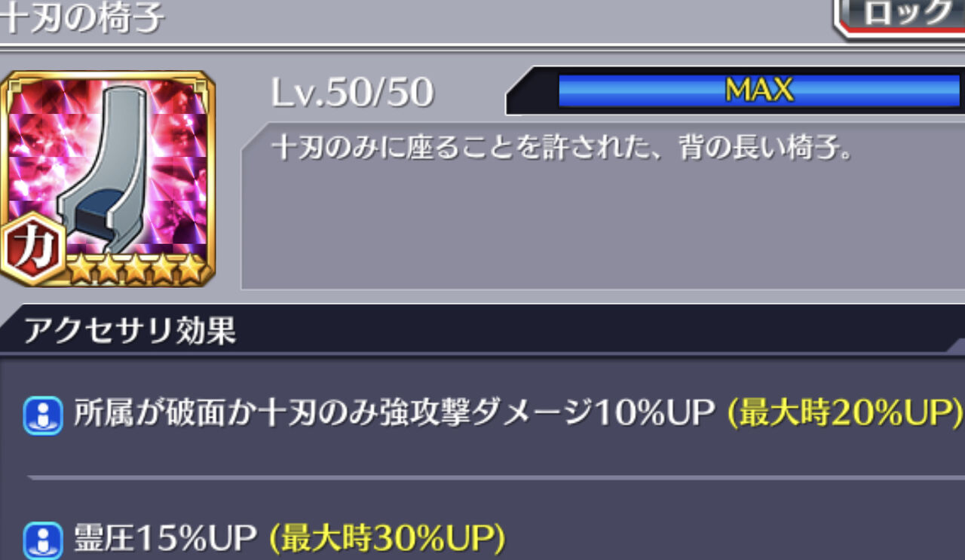Click the last gold star
This screenshot has width=965, height=560.
[x=192, y=270]
